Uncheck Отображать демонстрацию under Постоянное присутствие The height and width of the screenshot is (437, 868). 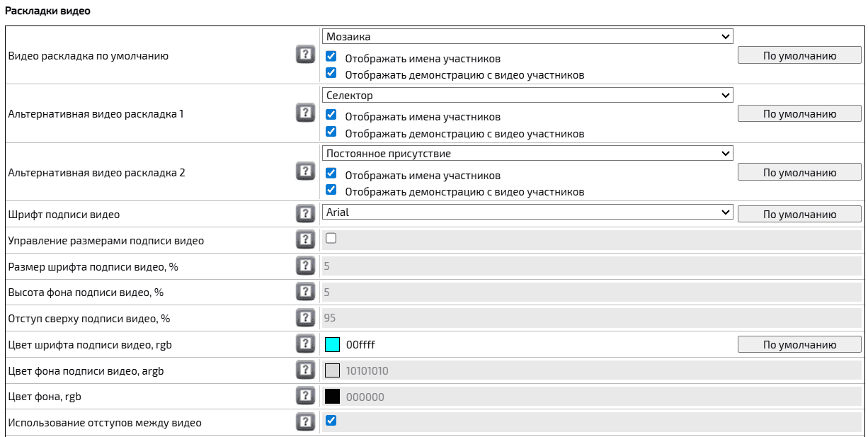(x=331, y=190)
